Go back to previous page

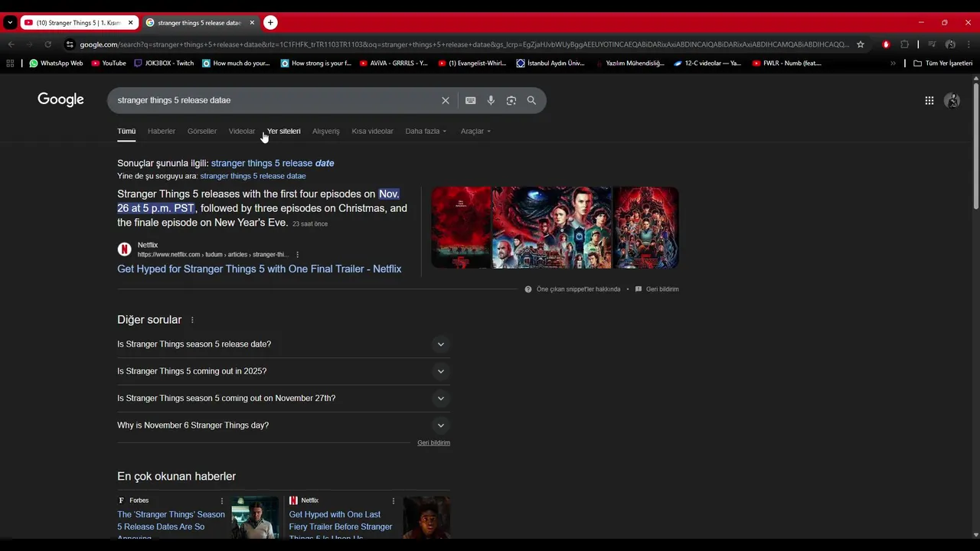pyautogui.click(x=11, y=44)
